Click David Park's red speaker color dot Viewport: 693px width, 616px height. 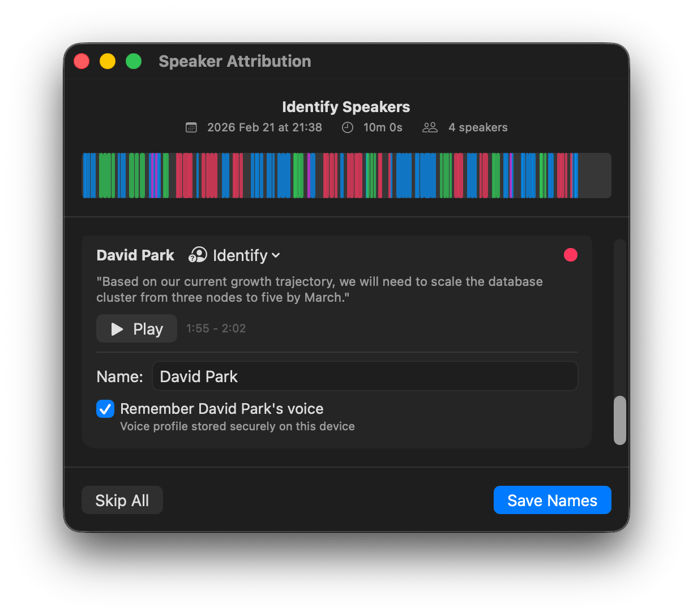[x=570, y=255]
